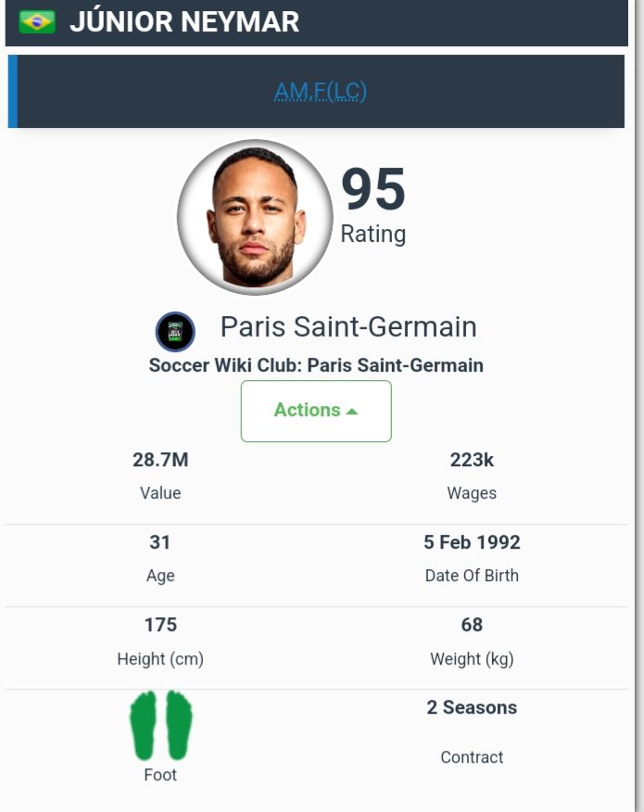Click the 2 Seasons contract value
Image resolution: width=644 pixels, height=812 pixels.
(472, 707)
